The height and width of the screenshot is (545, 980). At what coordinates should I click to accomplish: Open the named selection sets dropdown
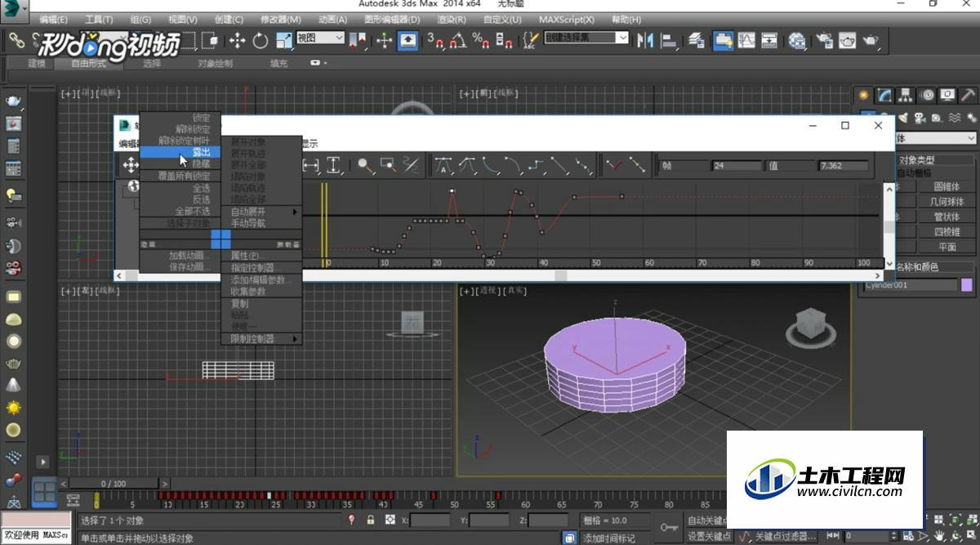tap(586, 38)
